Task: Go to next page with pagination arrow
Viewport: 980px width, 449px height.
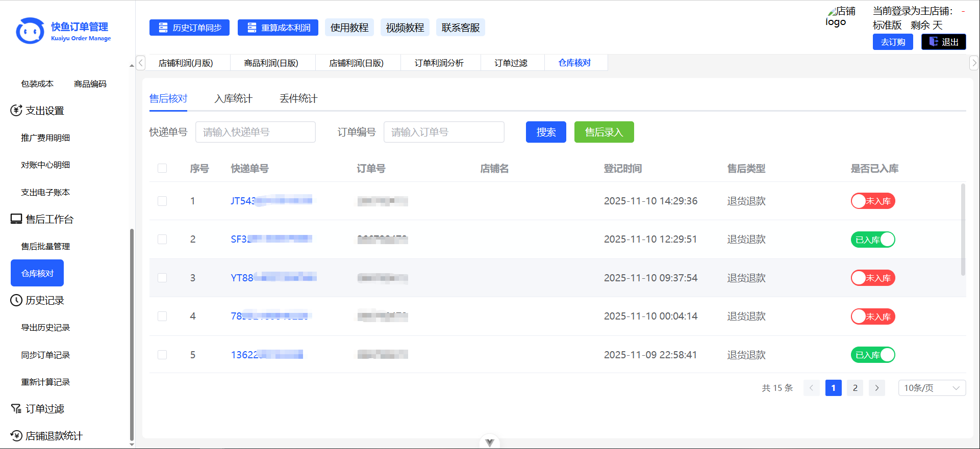Action: pyautogui.click(x=877, y=388)
